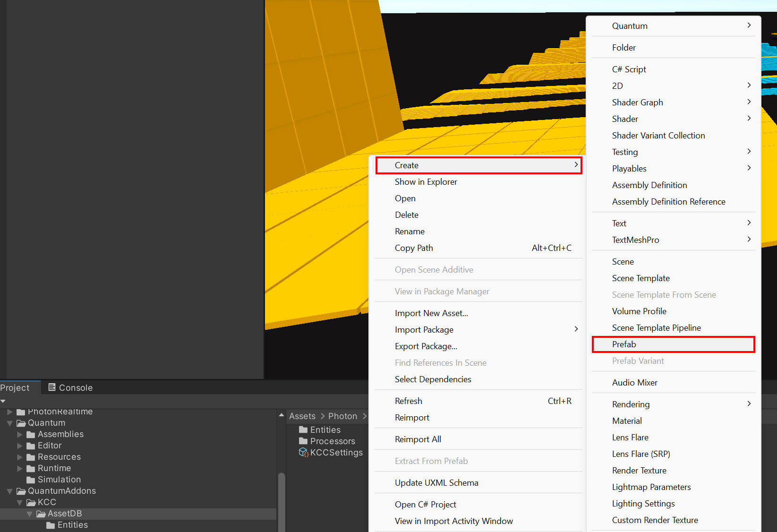This screenshot has height=532, width=777.
Task: Expand the Text submenu
Action: pyautogui.click(x=673, y=223)
